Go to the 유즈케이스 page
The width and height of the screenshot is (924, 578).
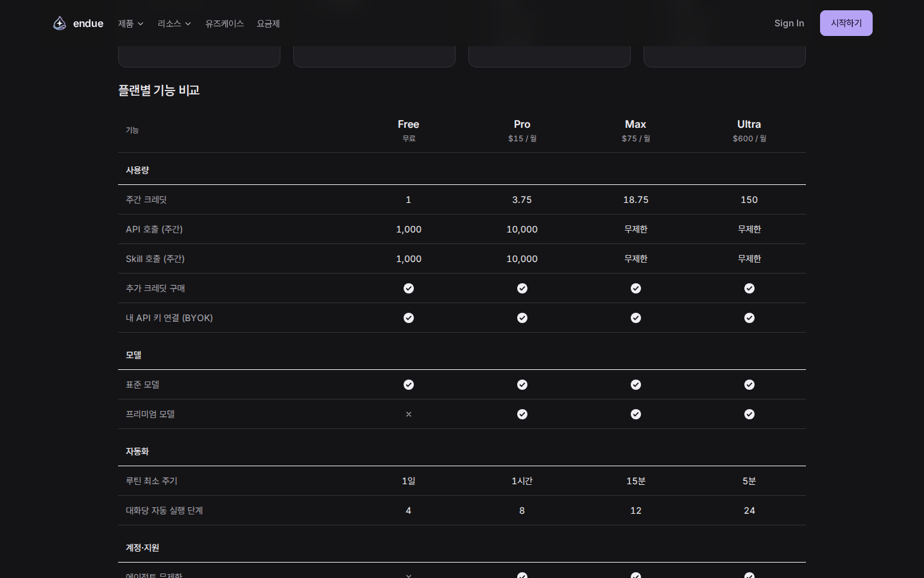[x=225, y=24]
